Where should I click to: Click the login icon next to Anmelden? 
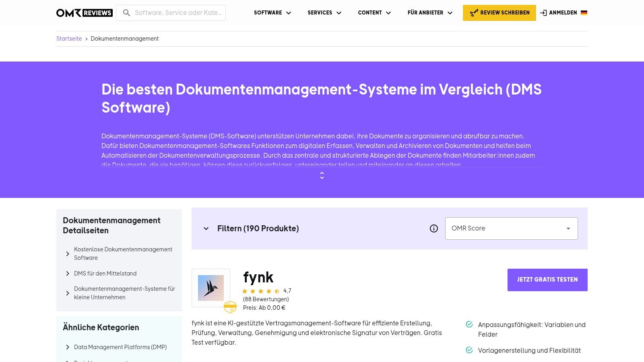543,13
